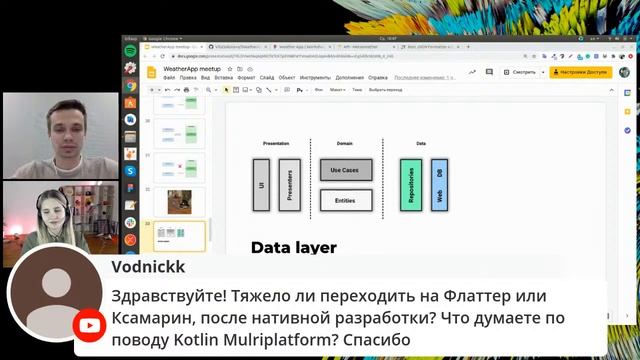Undo the last action in Slides toolbar
This screenshot has height=360, width=640.
[x=167, y=90]
